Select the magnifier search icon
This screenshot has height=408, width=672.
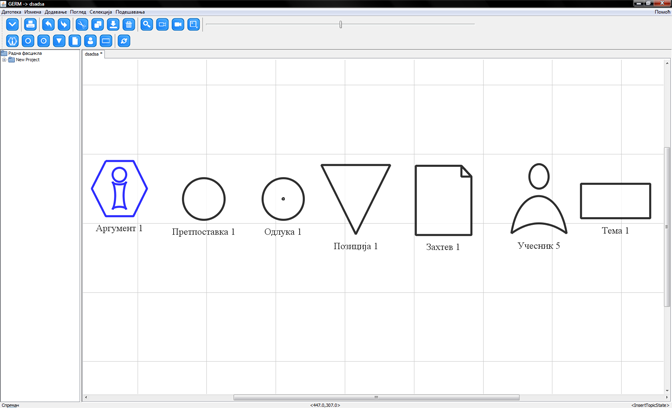click(146, 24)
